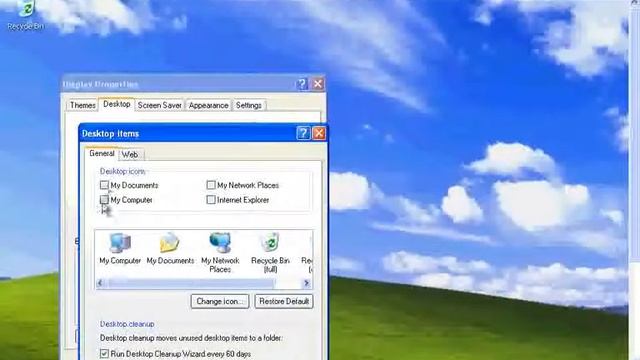Select the General tab in Desktop Items
640x360 pixels.
pyautogui.click(x=102, y=153)
